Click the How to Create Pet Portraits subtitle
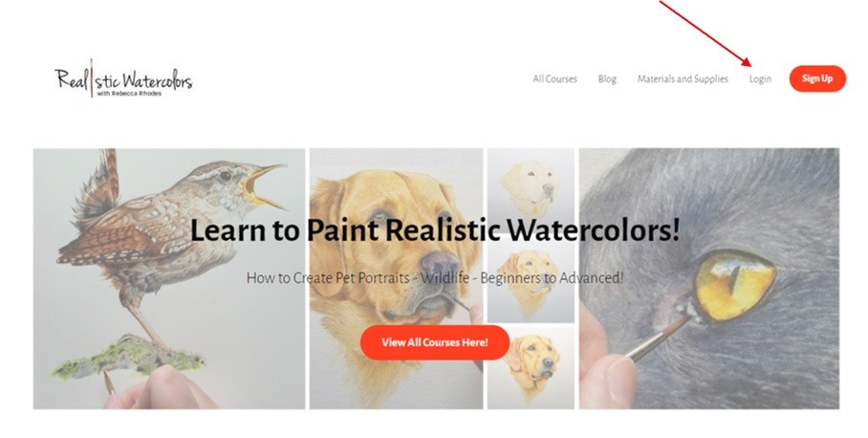 coord(435,277)
